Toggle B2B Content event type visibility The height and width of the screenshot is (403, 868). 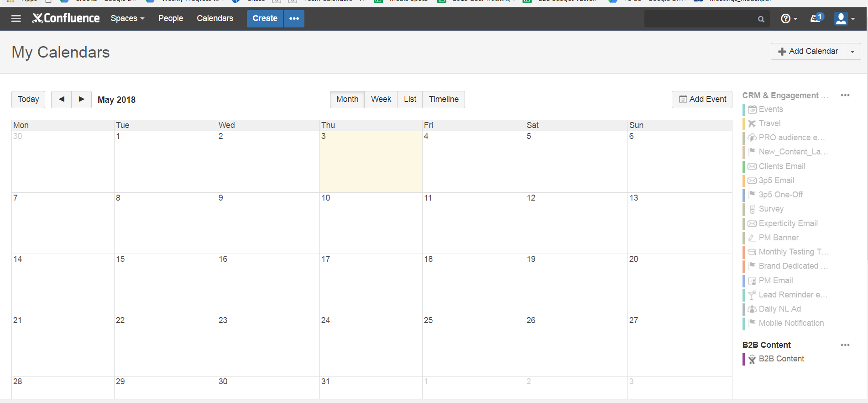tap(781, 359)
